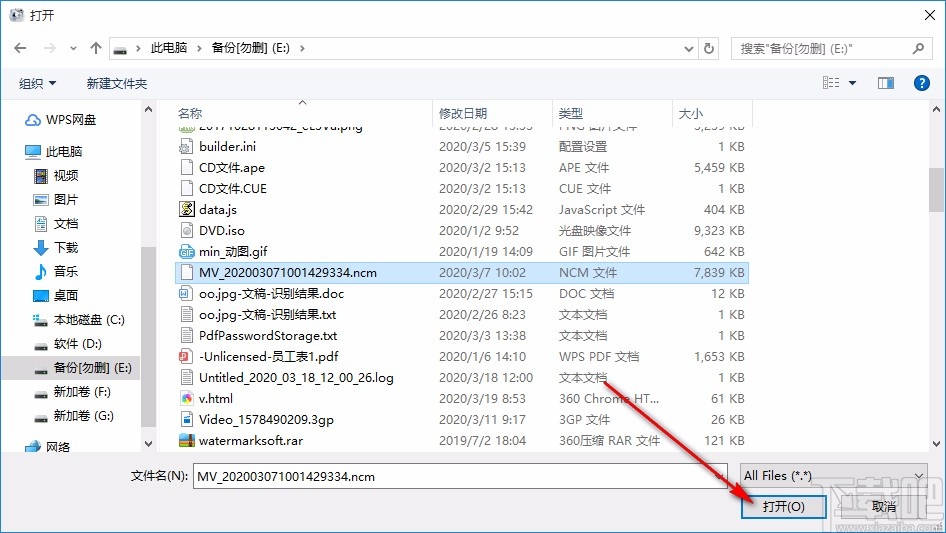Click file list scrollbar down arrow
The height and width of the screenshot is (533, 946).
point(936,444)
